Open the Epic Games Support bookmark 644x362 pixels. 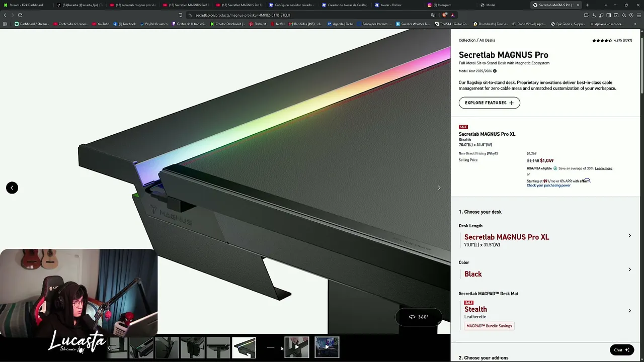pyautogui.click(x=568, y=24)
